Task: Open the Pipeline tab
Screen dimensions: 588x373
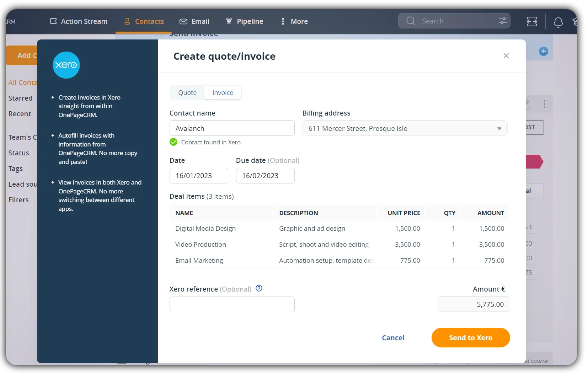Action: (x=244, y=21)
